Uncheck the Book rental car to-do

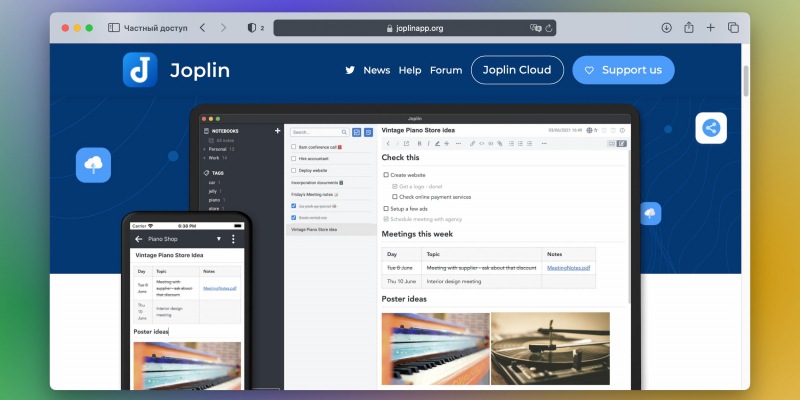pyautogui.click(x=293, y=218)
